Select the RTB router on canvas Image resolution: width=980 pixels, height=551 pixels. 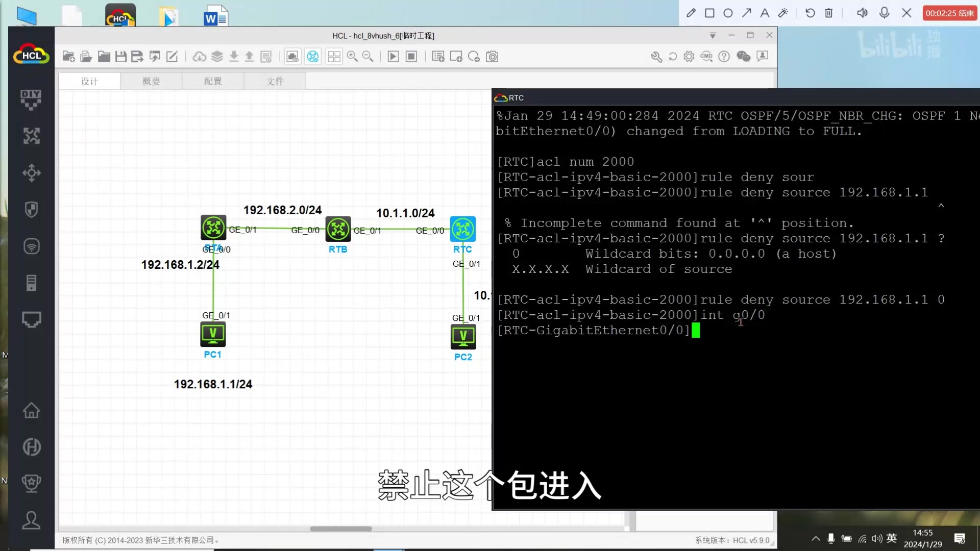[338, 229]
